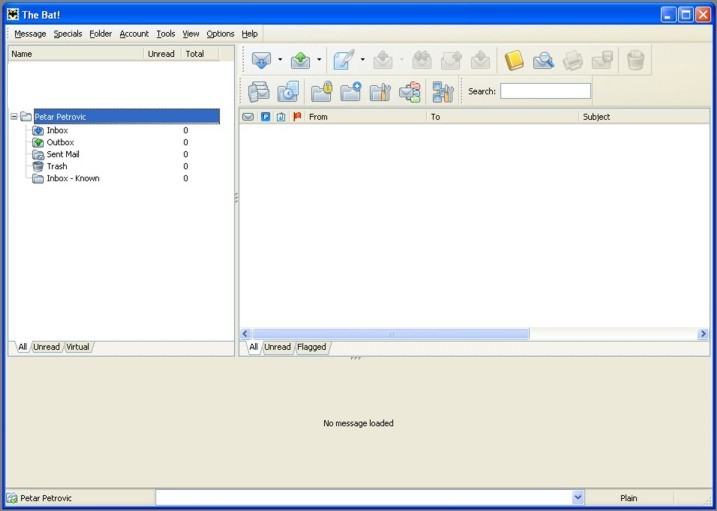Open dropdown arrow beside Get New Mail
717x511 pixels.
[x=280, y=59]
